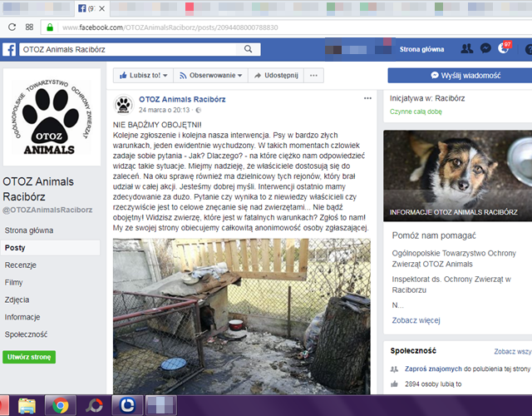Click @OTOZAnimalsRaciborz username text

pos(47,210)
